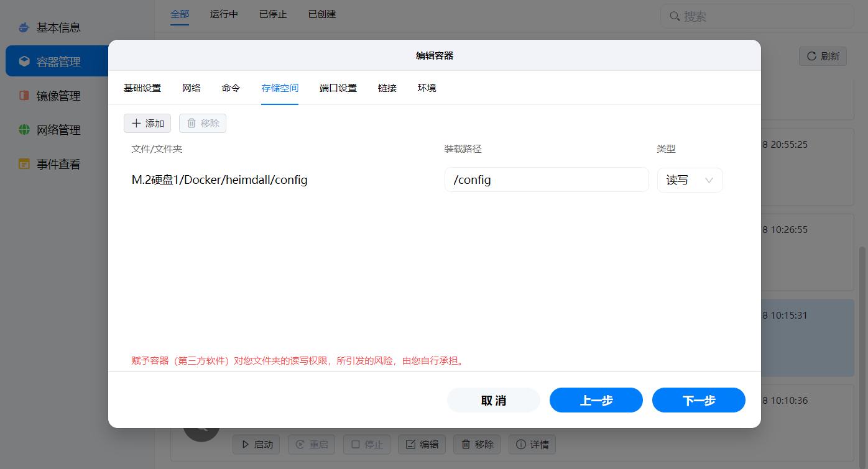The image size is (868, 469).
Task: Switch to the 环境 tab
Action: 427,88
